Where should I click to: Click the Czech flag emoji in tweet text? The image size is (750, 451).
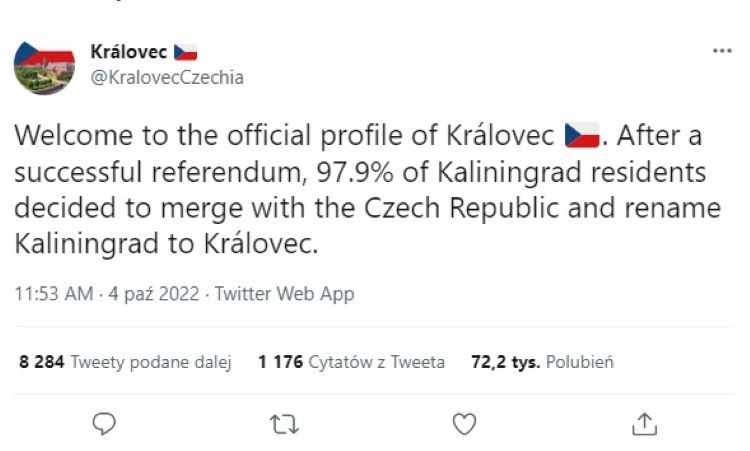[582, 134]
